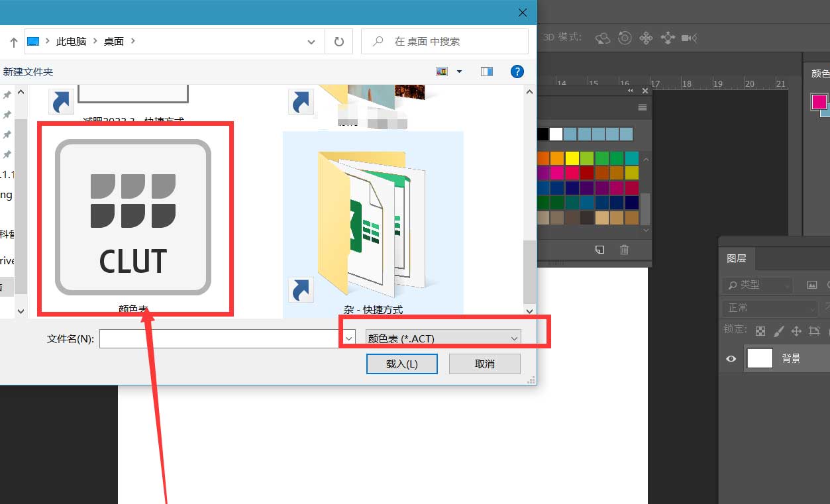Toggle prevent artboard auto-nesting lock
This screenshot has height=504, width=830.
coord(815,330)
